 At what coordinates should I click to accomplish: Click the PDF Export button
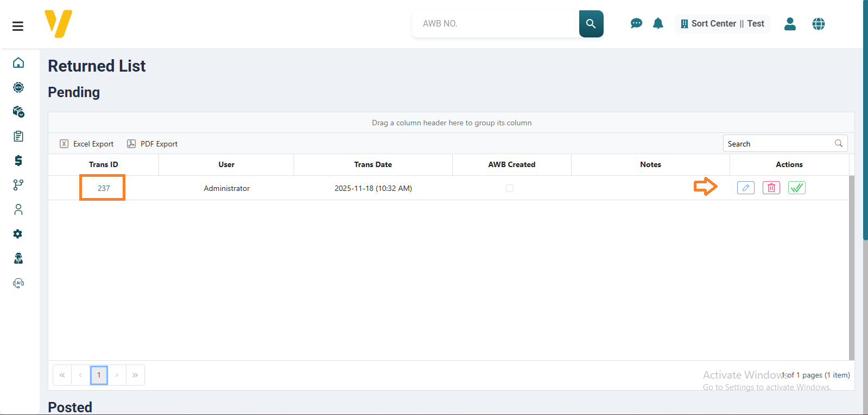click(153, 144)
